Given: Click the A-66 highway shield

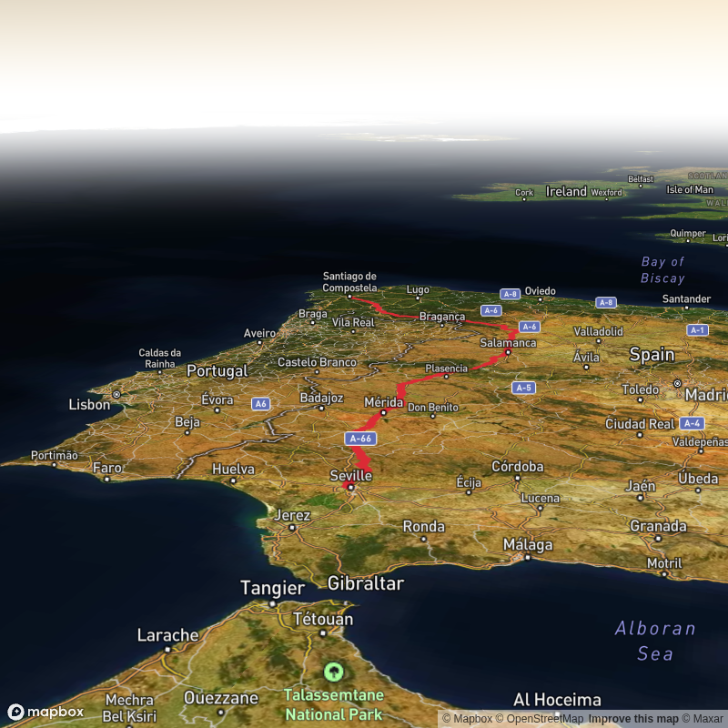Looking at the screenshot, I should coord(361,439).
